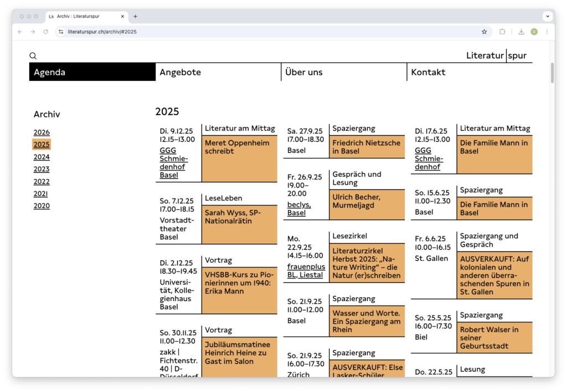Click the search magnifier icon
Image resolution: width=567 pixels, height=392 pixels.
click(33, 56)
